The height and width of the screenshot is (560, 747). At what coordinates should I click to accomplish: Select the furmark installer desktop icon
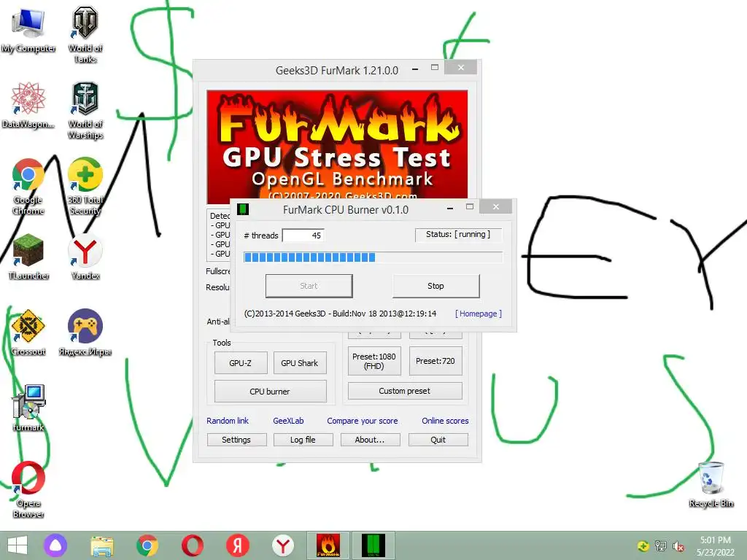coord(28,408)
